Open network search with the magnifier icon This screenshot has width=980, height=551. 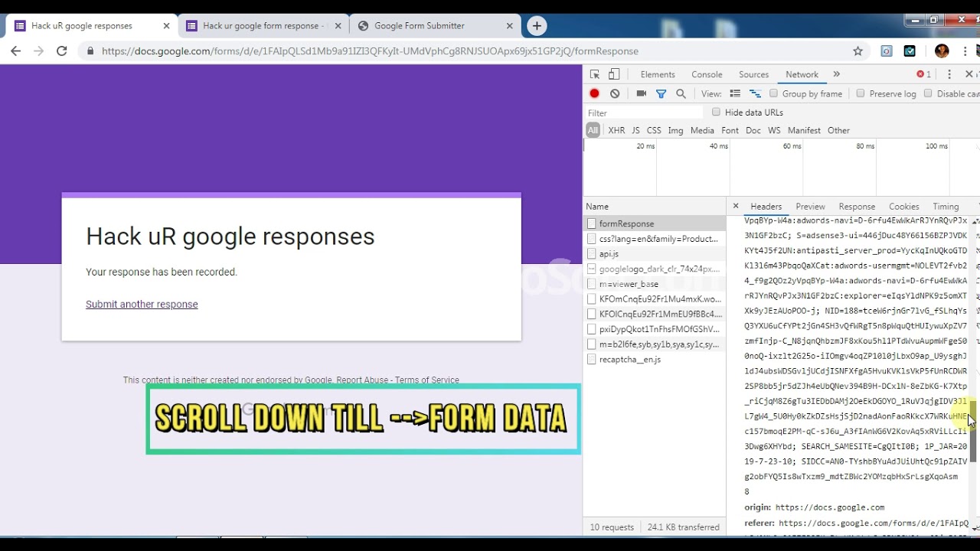click(681, 93)
